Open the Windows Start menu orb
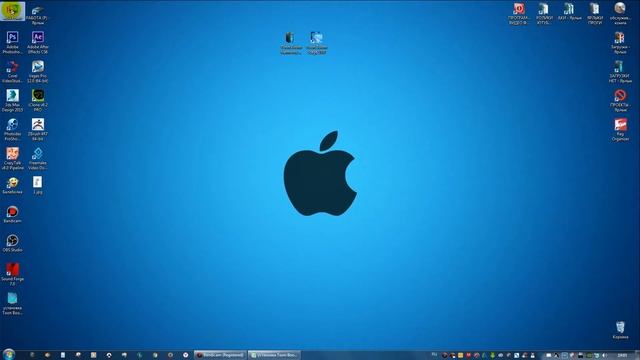640x360 pixels. 9,354
